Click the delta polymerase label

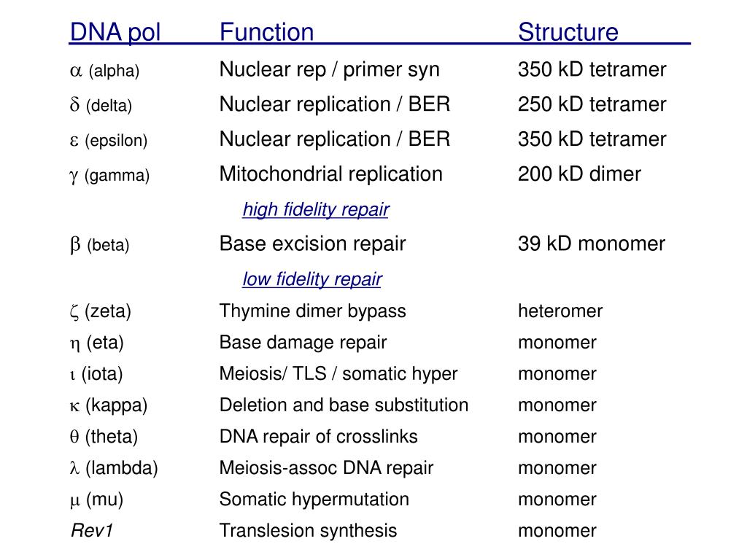coord(101,105)
